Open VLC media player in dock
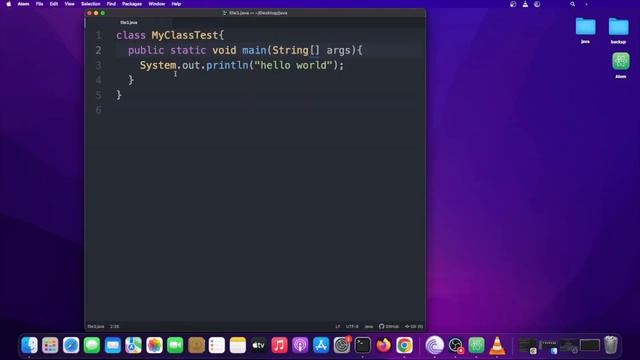This screenshot has height=360, width=640. 497,345
